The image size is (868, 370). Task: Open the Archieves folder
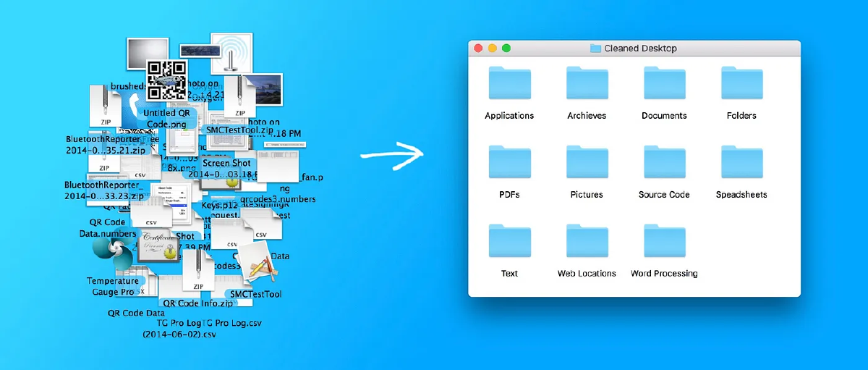click(587, 83)
